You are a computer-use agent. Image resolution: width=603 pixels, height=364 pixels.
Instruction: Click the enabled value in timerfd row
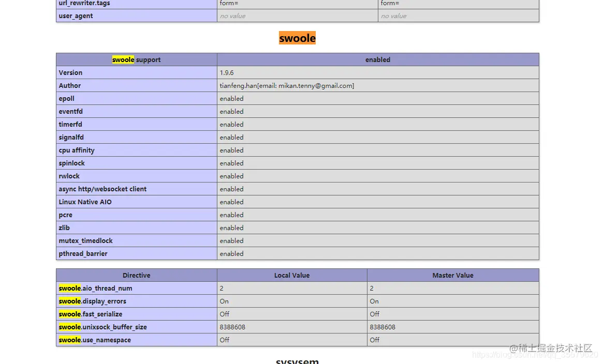coord(231,125)
